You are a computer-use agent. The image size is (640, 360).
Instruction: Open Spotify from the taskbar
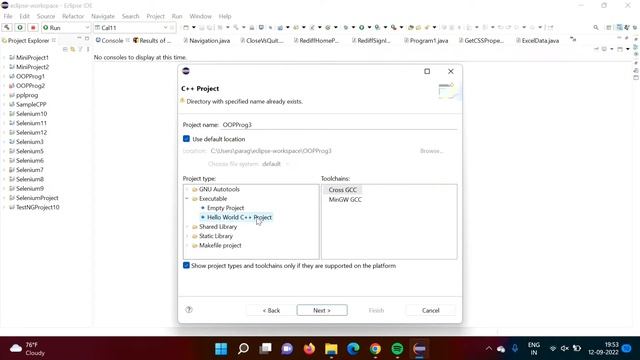point(398,349)
